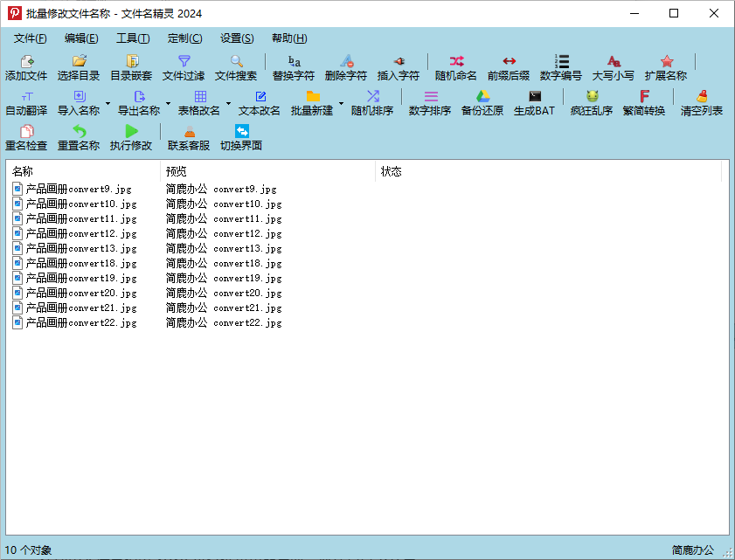Click the 替换字符 replace characters icon
This screenshot has width=735, height=560.
[x=294, y=62]
